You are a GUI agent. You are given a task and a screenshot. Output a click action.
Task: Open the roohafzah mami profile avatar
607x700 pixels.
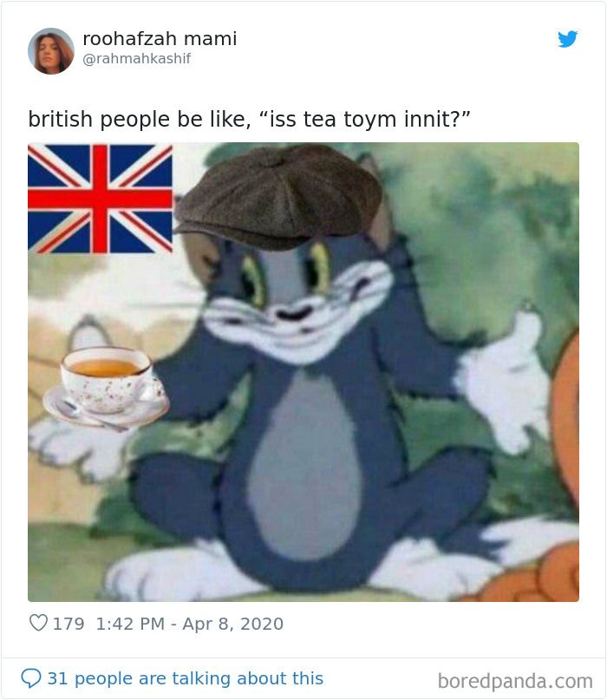point(51,51)
